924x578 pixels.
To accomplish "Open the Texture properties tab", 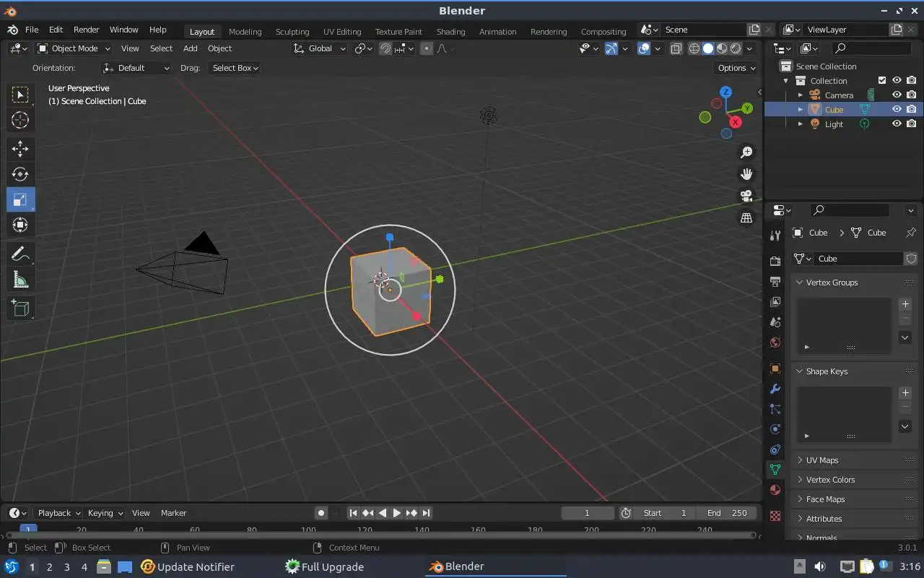I will 775,516.
